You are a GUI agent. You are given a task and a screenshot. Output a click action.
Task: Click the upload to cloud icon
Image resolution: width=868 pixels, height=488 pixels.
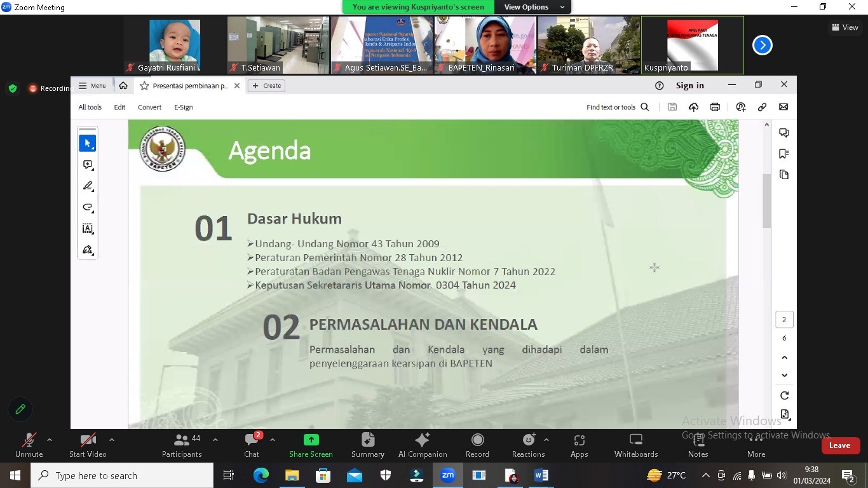click(693, 107)
